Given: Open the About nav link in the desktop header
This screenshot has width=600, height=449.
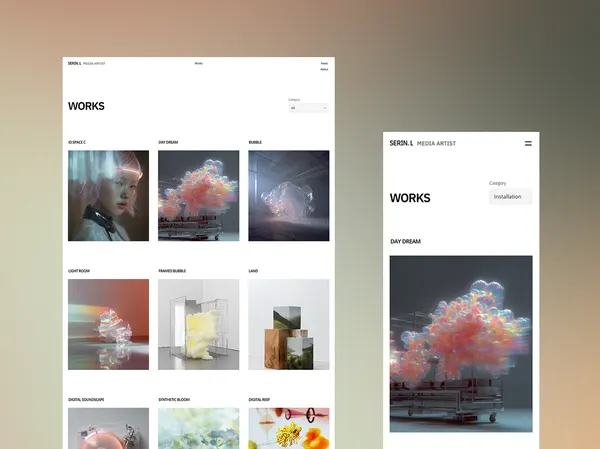Looking at the screenshot, I should (x=324, y=69).
